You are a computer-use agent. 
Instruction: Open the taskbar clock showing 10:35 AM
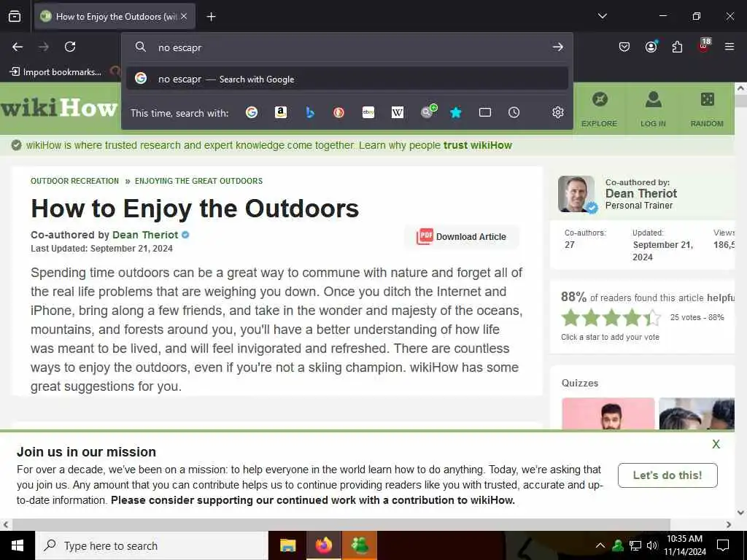(x=685, y=545)
